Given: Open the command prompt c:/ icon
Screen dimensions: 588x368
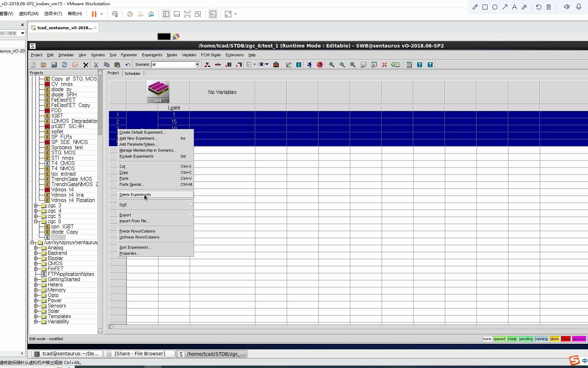Looking at the screenshot, I should point(409,65).
